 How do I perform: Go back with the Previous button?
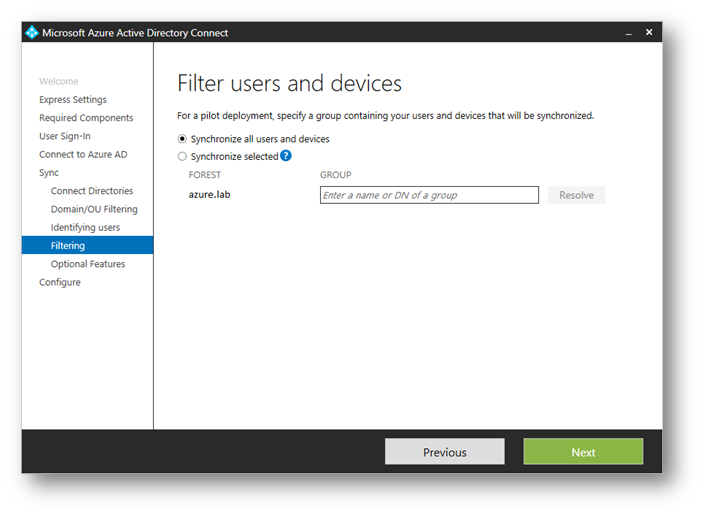tap(444, 452)
